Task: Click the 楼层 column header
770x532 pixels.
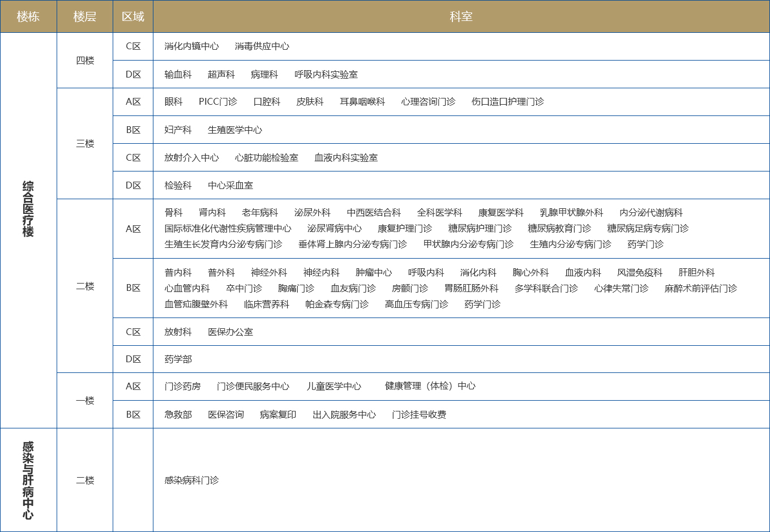Action: (85, 16)
